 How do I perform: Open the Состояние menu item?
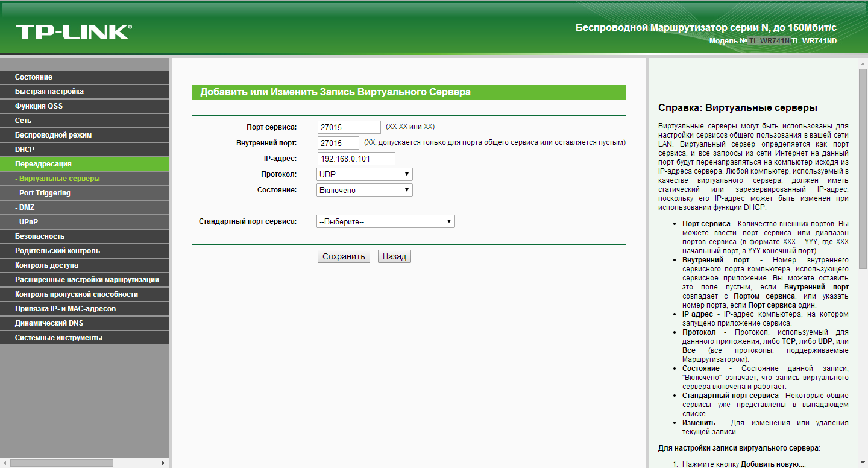pos(84,77)
